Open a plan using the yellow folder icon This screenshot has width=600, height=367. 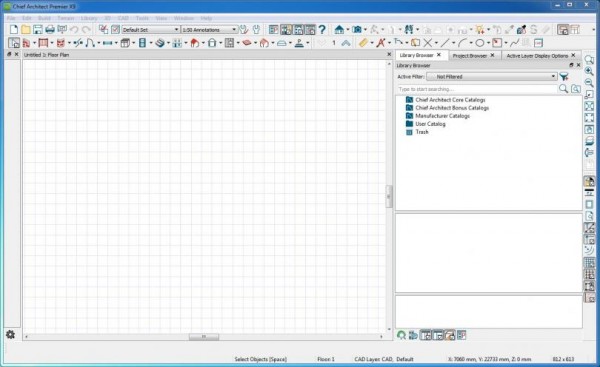pyautogui.click(x=26, y=29)
